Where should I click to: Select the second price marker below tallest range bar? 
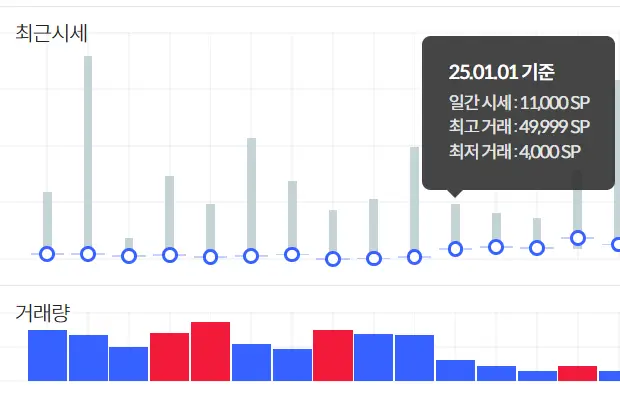pyautogui.click(x=88, y=254)
